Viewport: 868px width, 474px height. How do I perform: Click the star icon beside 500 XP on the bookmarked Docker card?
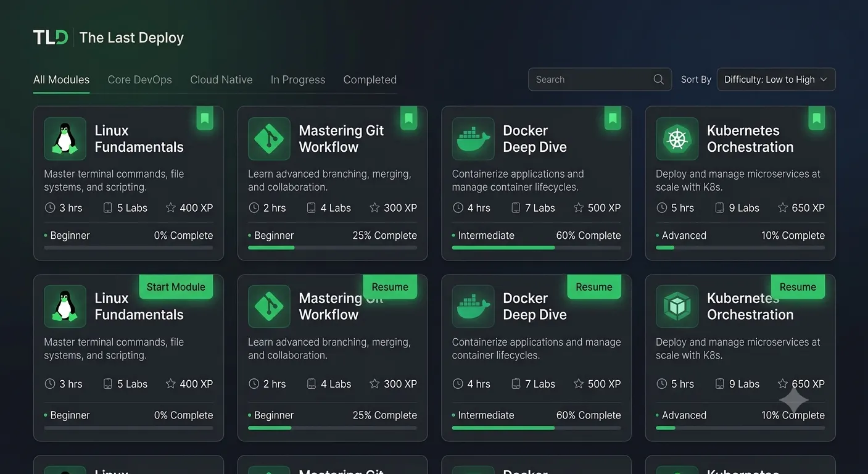pyautogui.click(x=579, y=208)
